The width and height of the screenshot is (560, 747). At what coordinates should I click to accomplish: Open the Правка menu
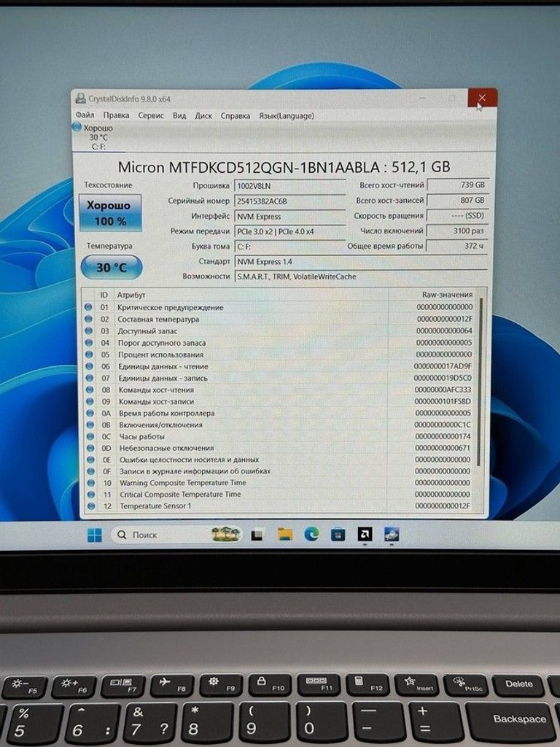[116, 115]
